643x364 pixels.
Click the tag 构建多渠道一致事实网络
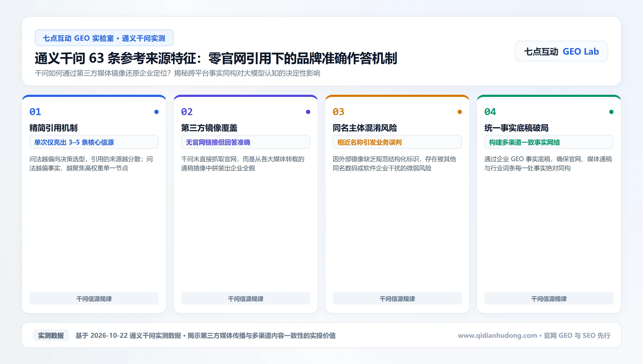coord(549,142)
